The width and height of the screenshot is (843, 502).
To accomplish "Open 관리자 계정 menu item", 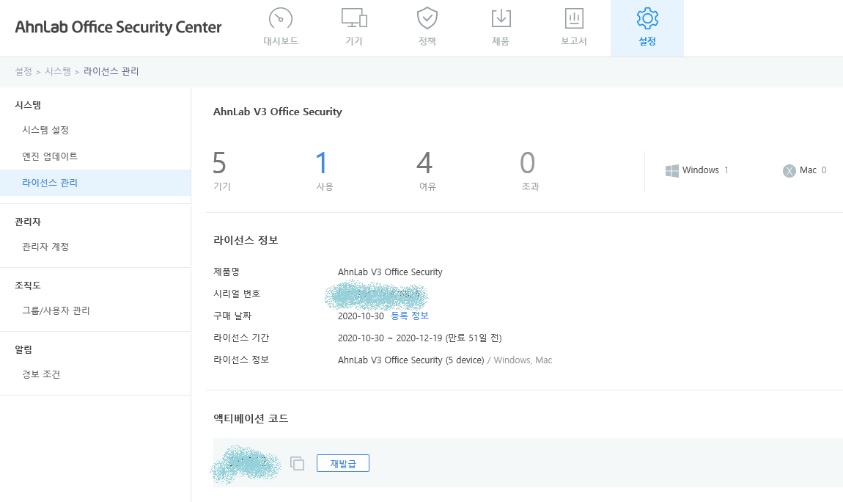I will pyautogui.click(x=45, y=247).
